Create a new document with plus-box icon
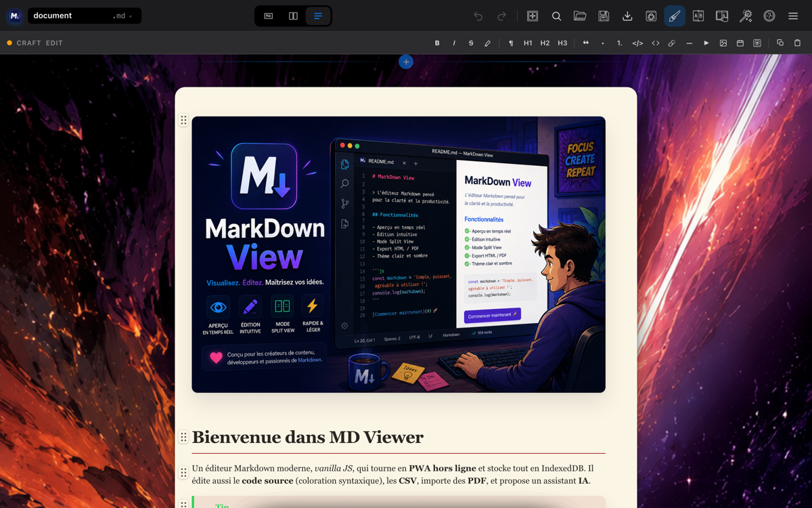 [x=533, y=16]
